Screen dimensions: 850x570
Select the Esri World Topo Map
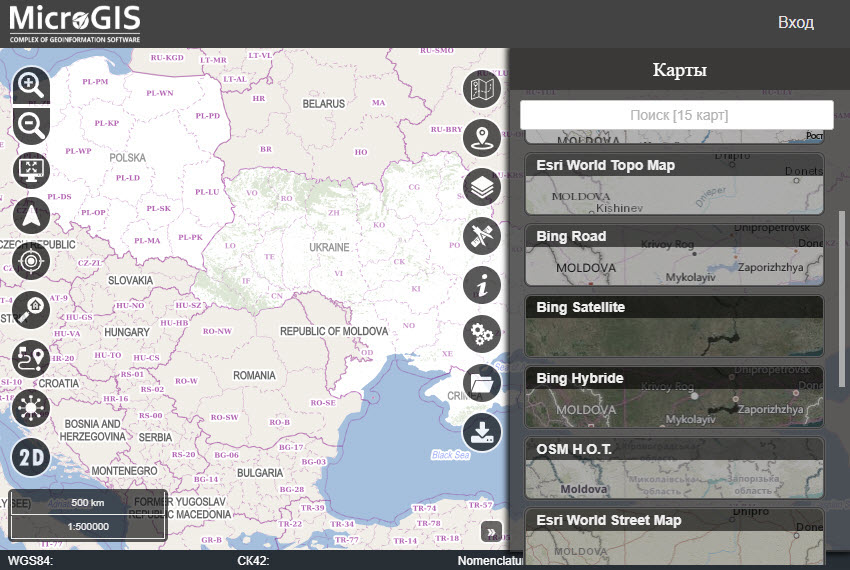(x=674, y=184)
